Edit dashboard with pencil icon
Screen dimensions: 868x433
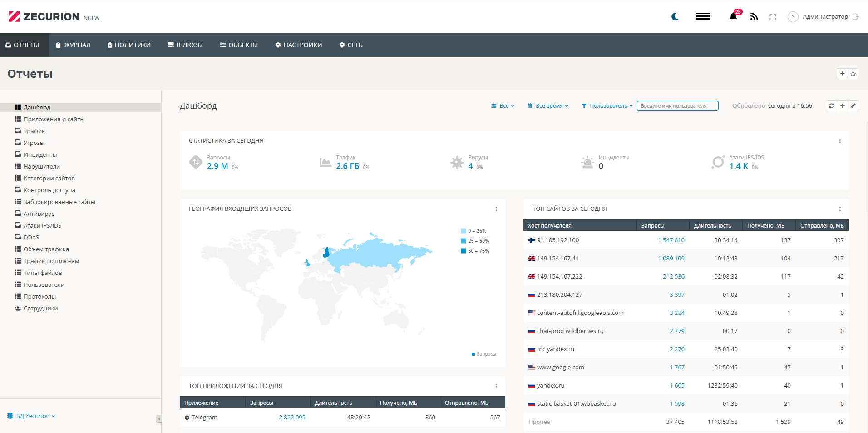(x=853, y=106)
